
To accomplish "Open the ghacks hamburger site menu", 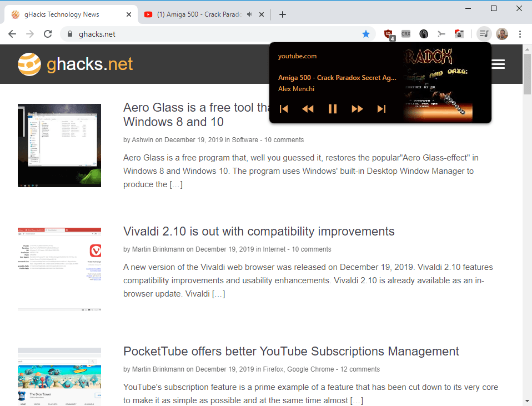I will coord(498,64).
